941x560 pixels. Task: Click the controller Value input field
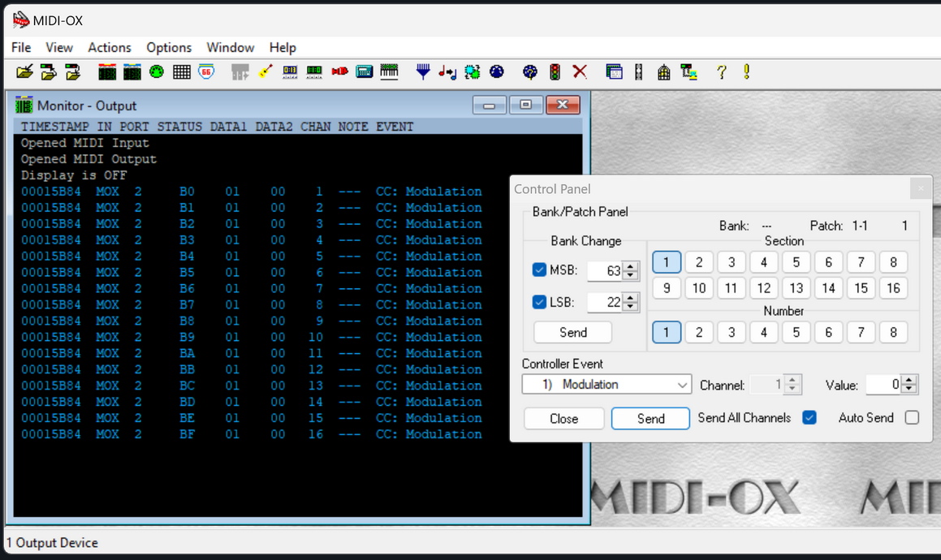tap(884, 385)
